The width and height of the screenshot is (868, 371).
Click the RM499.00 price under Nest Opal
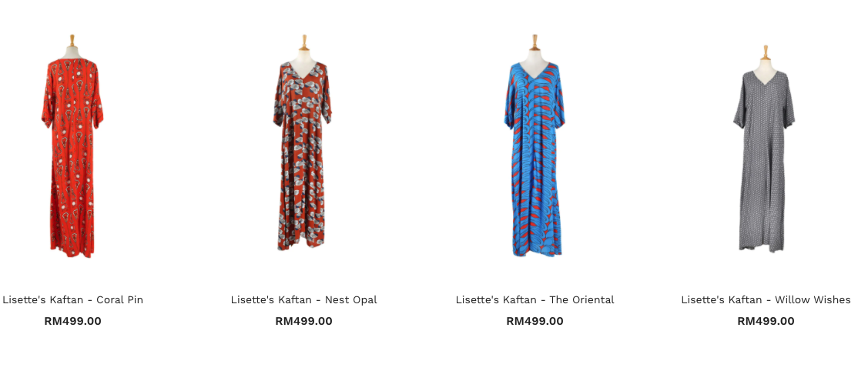point(304,321)
